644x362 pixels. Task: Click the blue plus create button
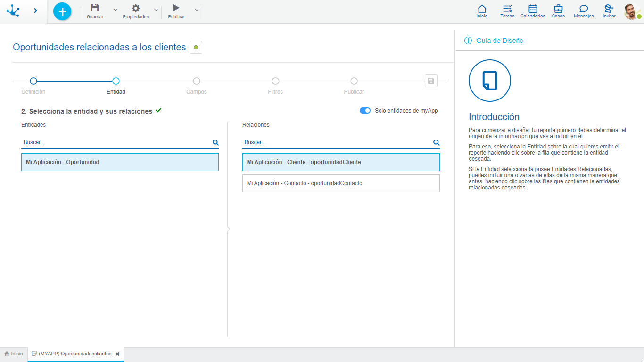click(62, 11)
